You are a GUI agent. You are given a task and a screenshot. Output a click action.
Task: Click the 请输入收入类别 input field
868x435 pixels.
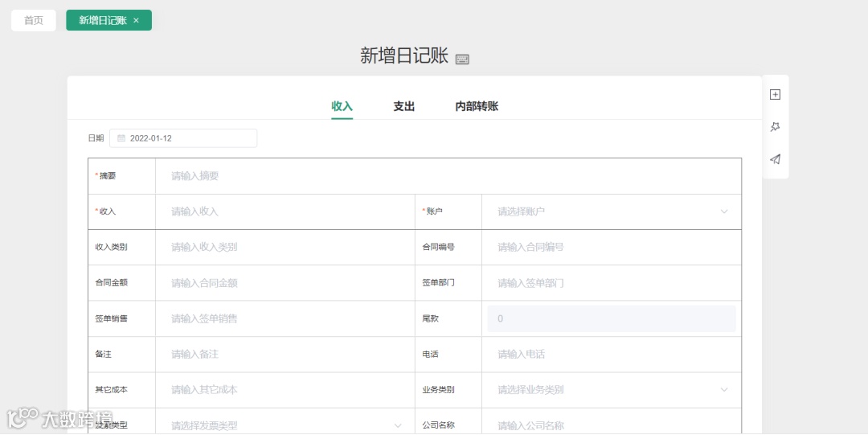coord(285,247)
